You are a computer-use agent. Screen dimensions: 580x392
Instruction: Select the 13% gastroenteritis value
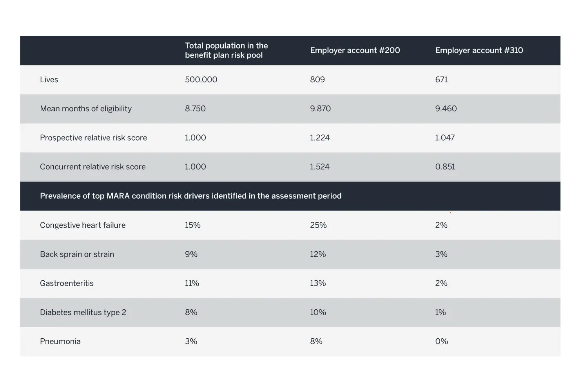[x=318, y=283]
